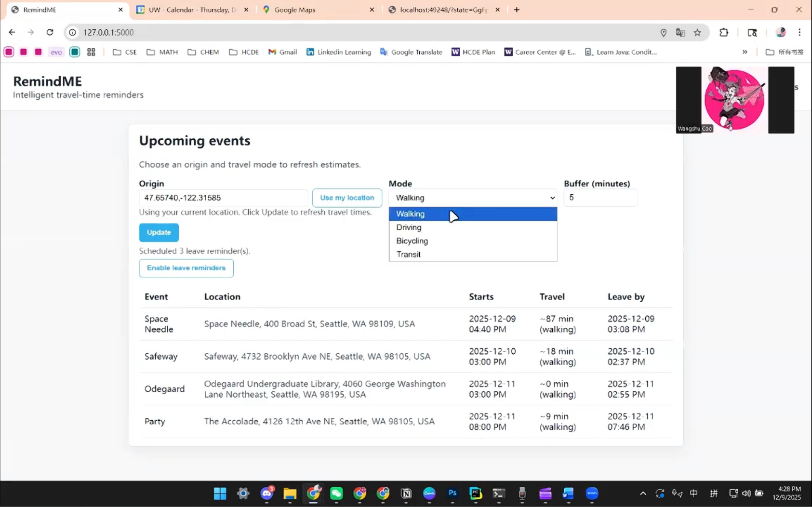
Task: Focus the Buffer minutes field
Action: (x=600, y=198)
